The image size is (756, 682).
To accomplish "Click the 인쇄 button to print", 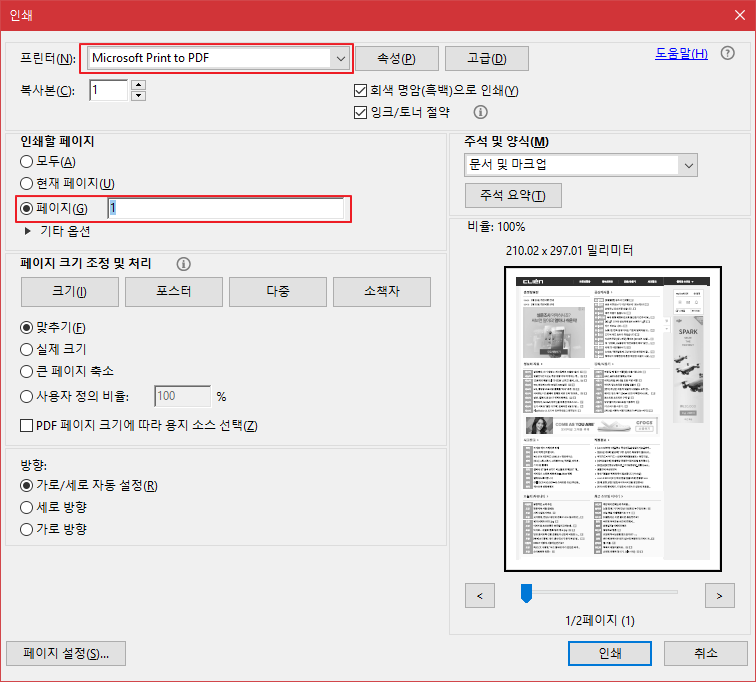I will [610, 653].
